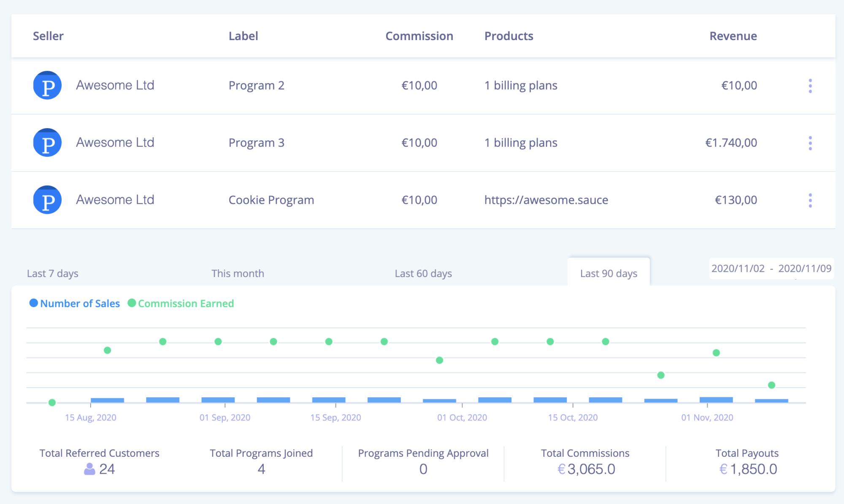The width and height of the screenshot is (844, 504).
Task: Toggle Commission Earned chart series
Action: point(181,303)
